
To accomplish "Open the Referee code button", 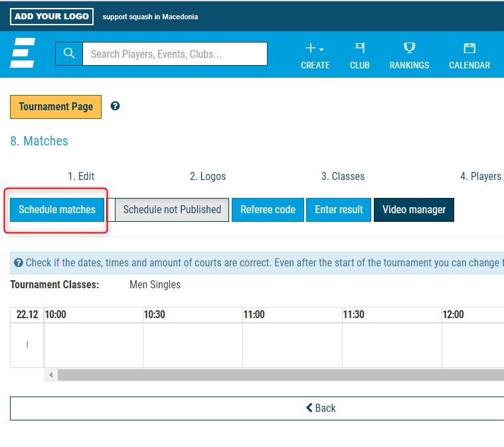I will pyautogui.click(x=268, y=210).
